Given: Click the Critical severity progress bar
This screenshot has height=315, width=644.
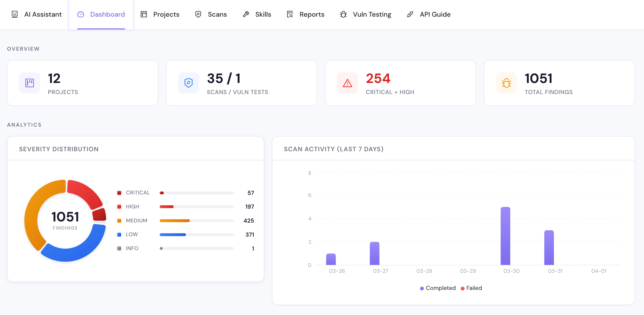Looking at the screenshot, I should pyautogui.click(x=197, y=193).
